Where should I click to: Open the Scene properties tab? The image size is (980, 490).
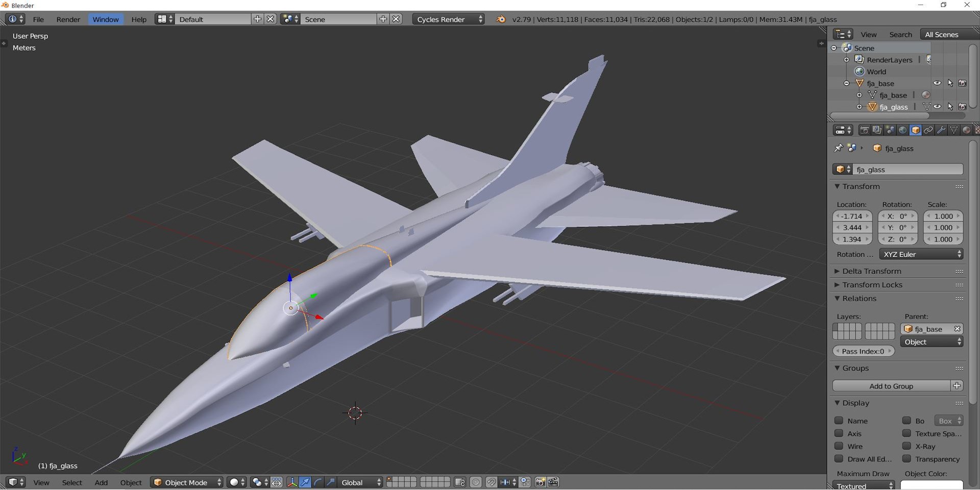890,130
